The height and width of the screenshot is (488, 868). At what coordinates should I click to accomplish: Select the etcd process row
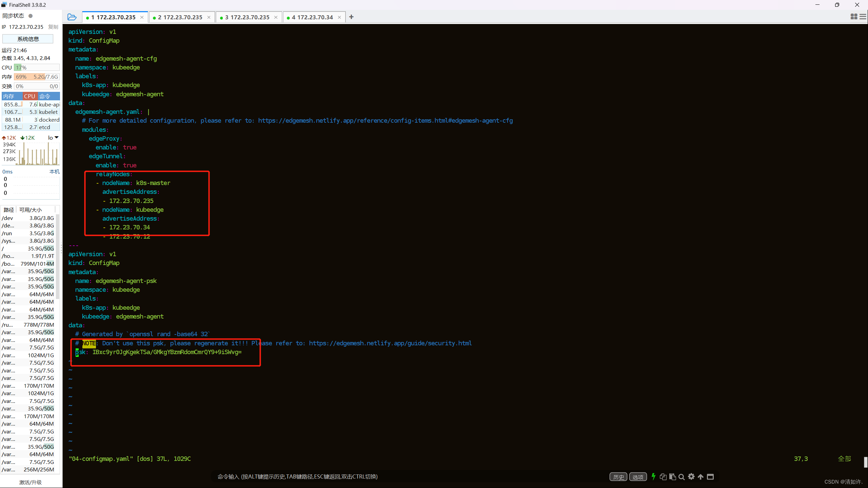[x=31, y=127]
